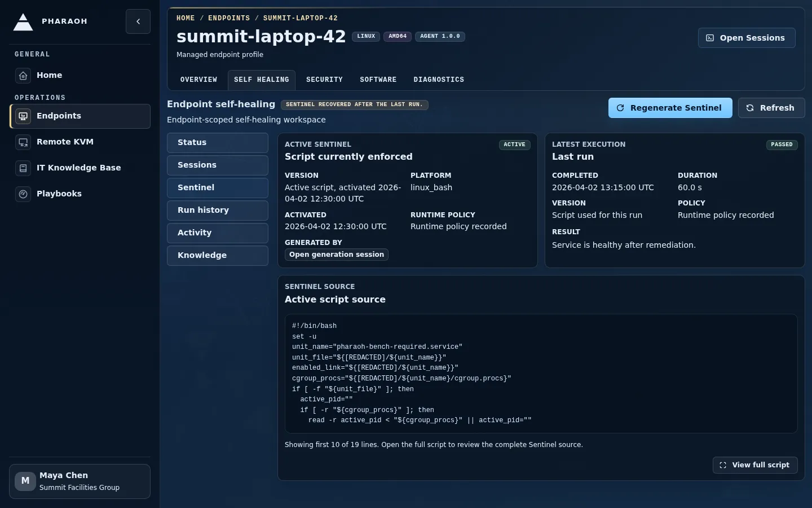This screenshot has height=508, width=812.
Task: Click the AMD64 tag badge
Action: click(398, 36)
